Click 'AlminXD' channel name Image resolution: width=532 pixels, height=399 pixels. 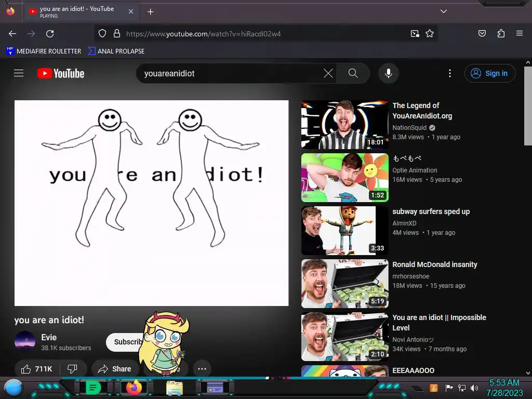404,223
